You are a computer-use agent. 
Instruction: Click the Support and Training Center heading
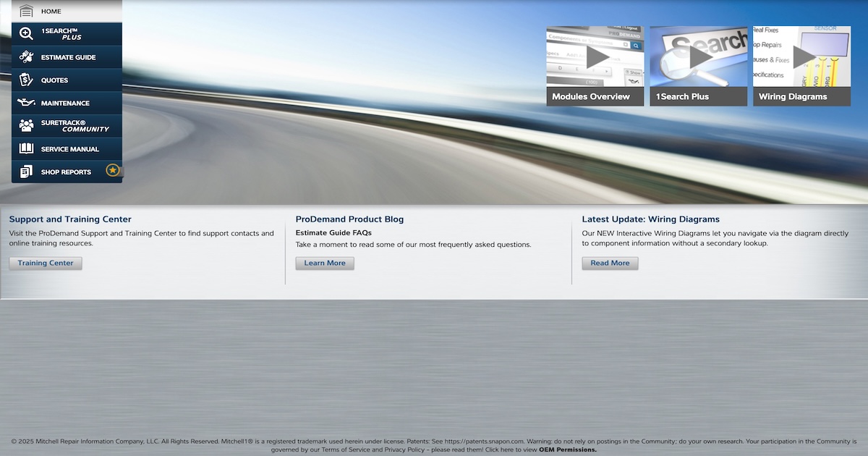pos(70,219)
